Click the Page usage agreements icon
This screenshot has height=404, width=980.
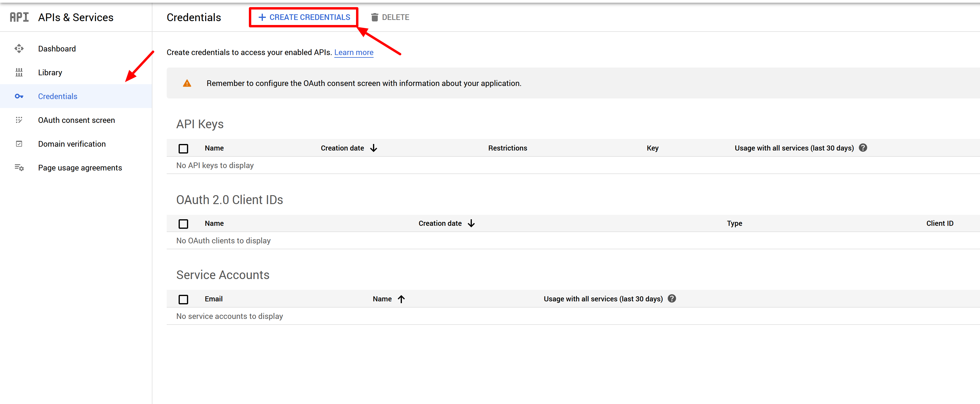pos(19,167)
